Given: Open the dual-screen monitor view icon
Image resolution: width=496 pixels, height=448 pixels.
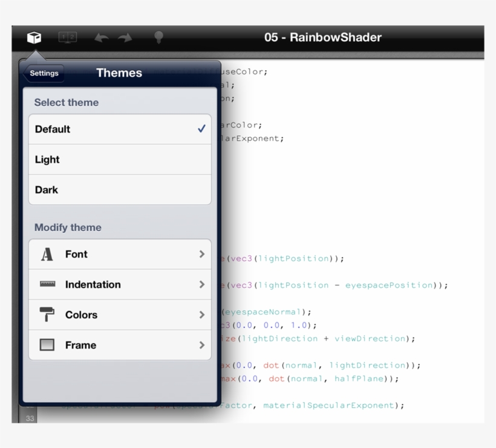Looking at the screenshot, I should 68,37.
